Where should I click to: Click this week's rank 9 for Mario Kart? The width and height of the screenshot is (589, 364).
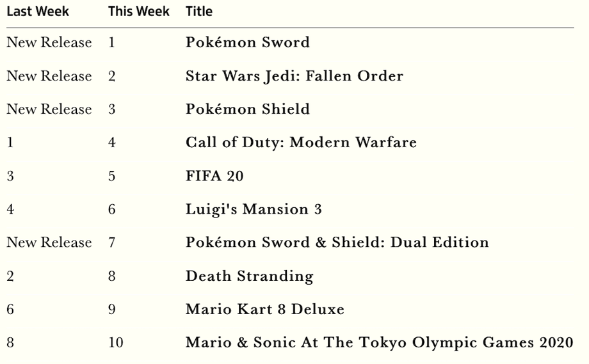[x=112, y=310]
